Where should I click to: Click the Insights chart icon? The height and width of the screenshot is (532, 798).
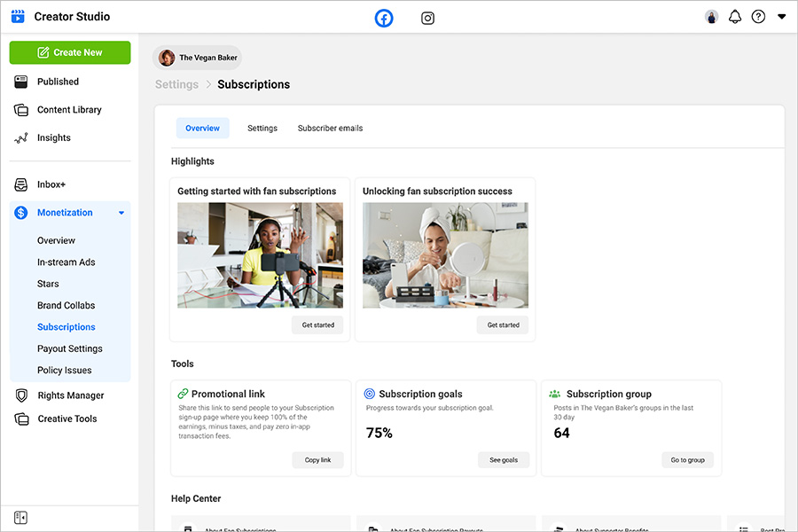(21, 138)
